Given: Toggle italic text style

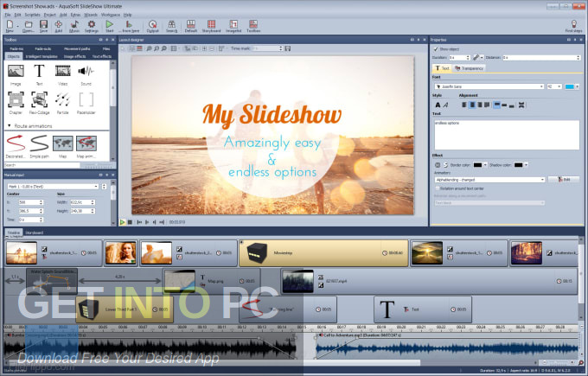Looking at the screenshot, I should [x=446, y=105].
